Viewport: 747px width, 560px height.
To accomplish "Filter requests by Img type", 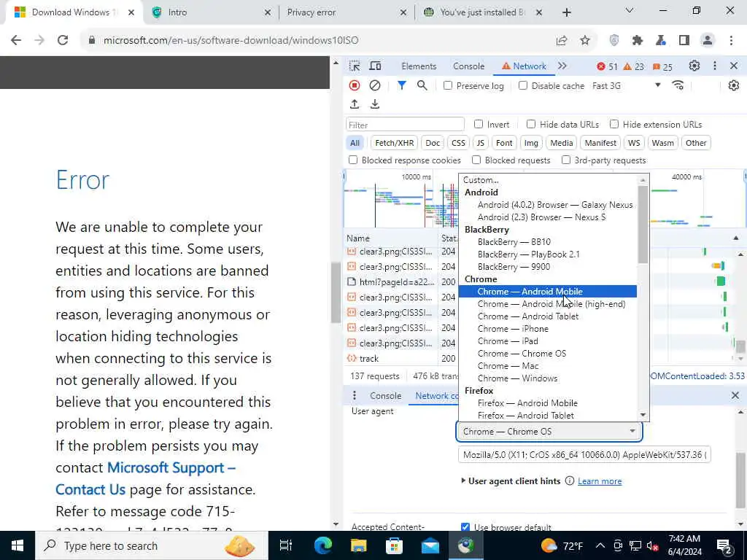I will tap(531, 143).
